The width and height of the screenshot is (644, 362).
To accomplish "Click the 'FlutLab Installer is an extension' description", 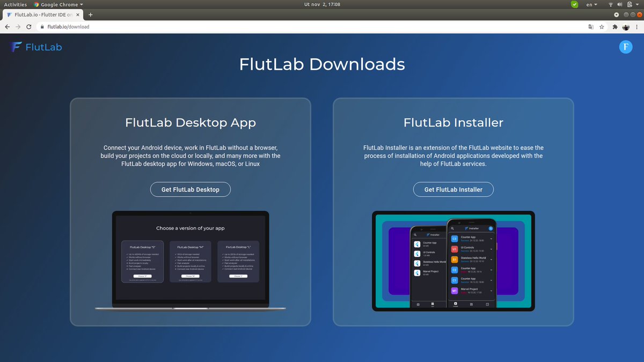I will coord(453,156).
